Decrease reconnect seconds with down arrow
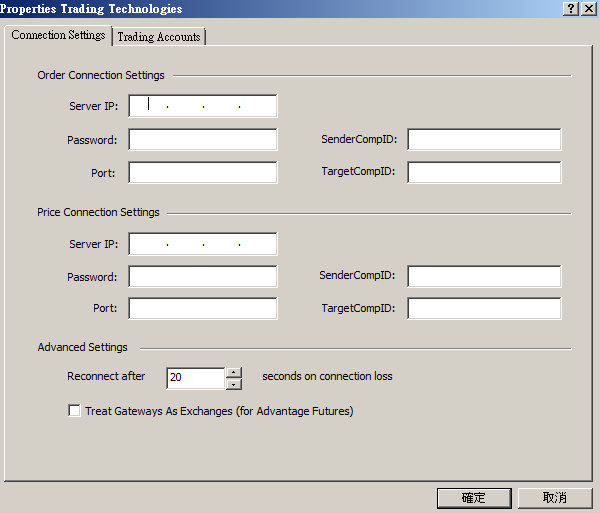 tap(234, 384)
